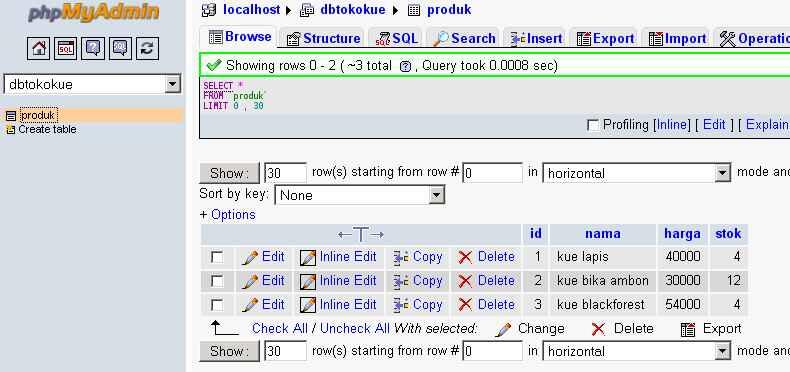Switch to the Export tab
The image size is (790, 372).
(x=606, y=39)
